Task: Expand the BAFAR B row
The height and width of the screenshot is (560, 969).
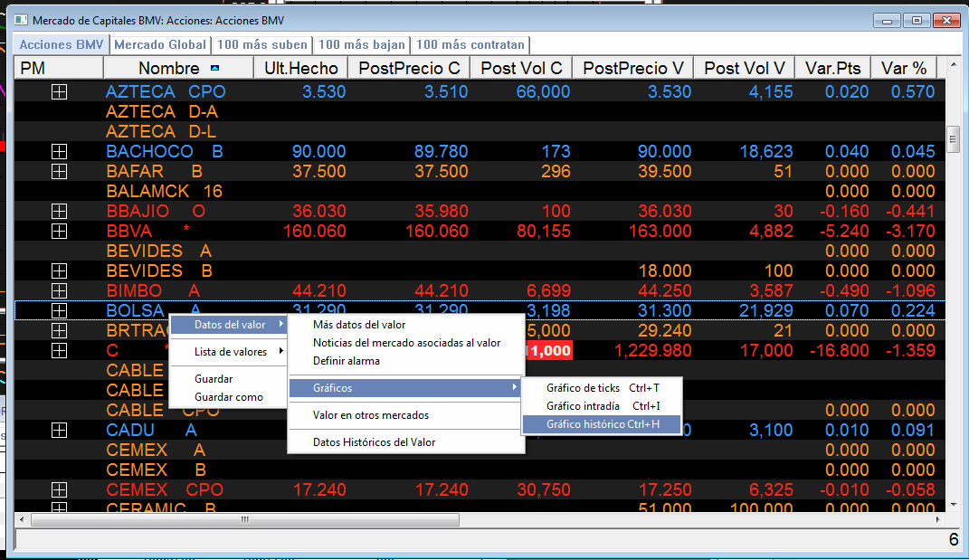Action: coord(60,171)
